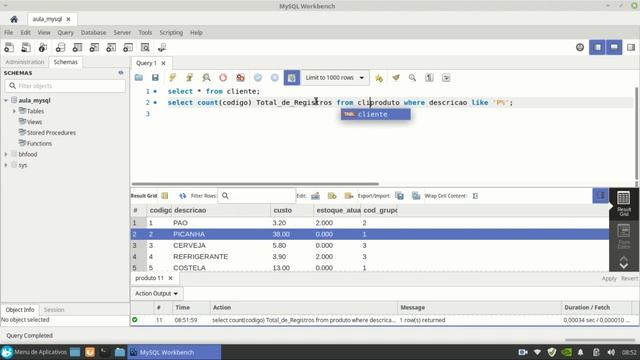Click the star snippet favorites icon
This screenshot has height=360, width=640.
pyautogui.click(x=379, y=78)
